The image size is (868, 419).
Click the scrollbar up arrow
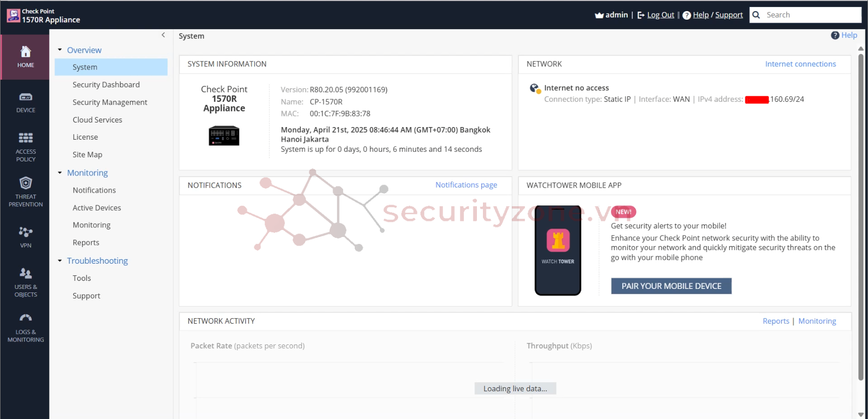(x=860, y=49)
